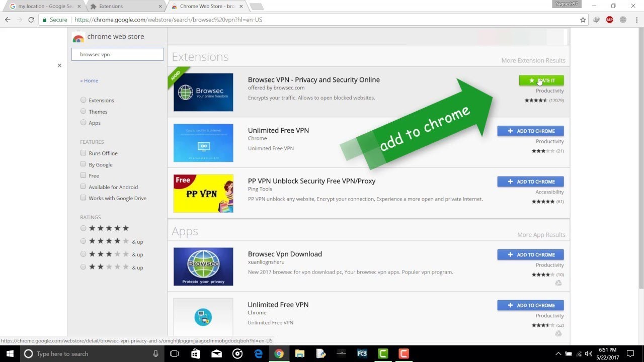The height and width of the screenshot is (362, 644).
Task: Select Themes radio filter
Action: pyautogui.click(x=84, y=111)
